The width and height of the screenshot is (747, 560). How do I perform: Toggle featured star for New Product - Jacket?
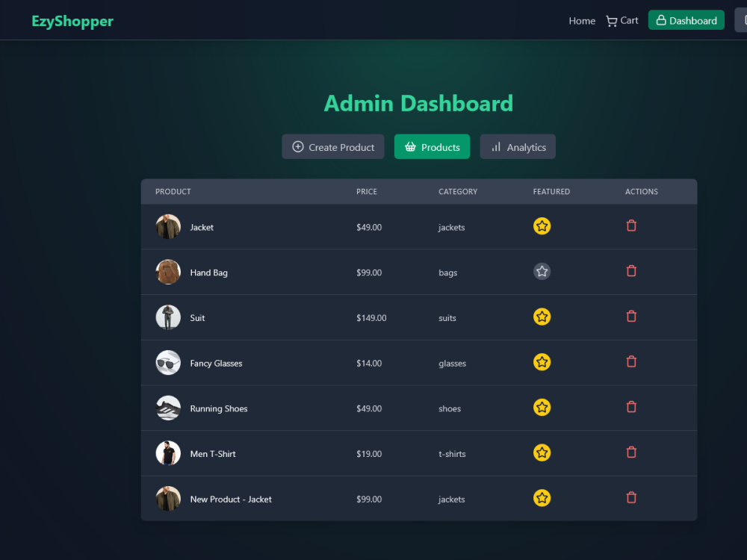click(542, 498)
